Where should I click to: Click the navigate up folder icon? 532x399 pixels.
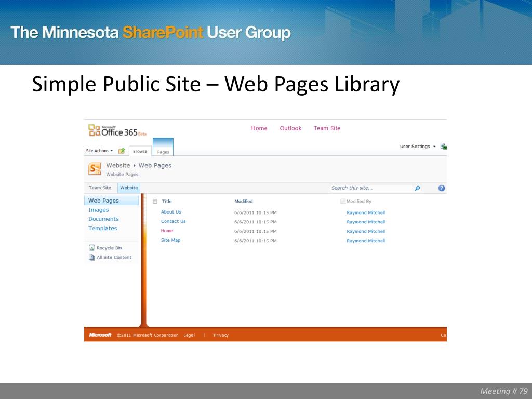point(122,151)
